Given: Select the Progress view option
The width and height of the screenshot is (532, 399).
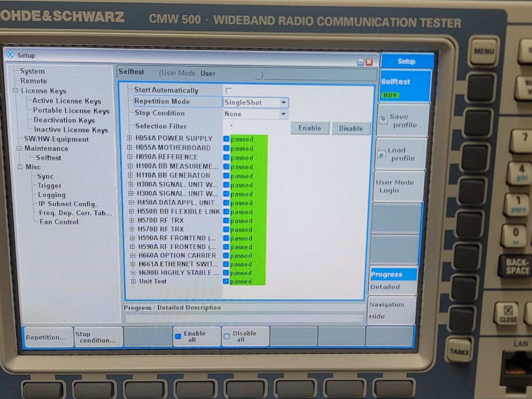Looking at the screenshot, I should click(x=394, y=274).
